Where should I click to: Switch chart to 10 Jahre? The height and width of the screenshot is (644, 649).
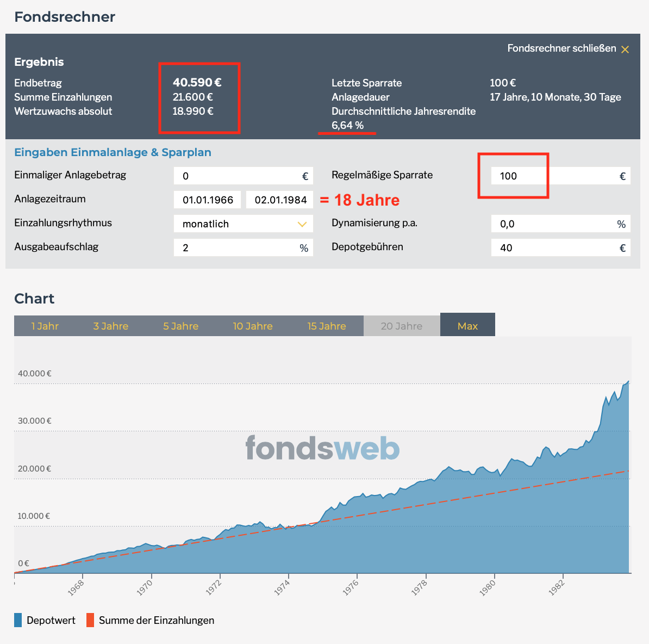253,326
